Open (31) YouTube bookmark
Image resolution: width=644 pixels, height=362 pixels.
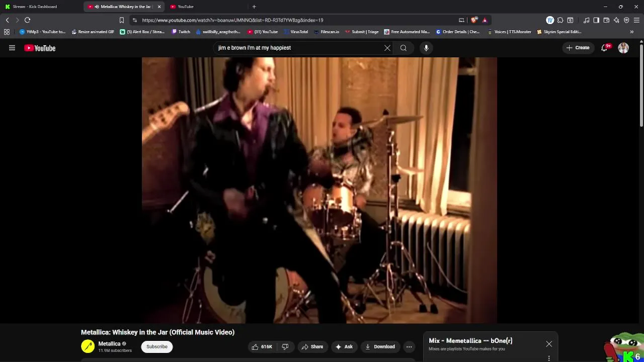pos(263,32)
